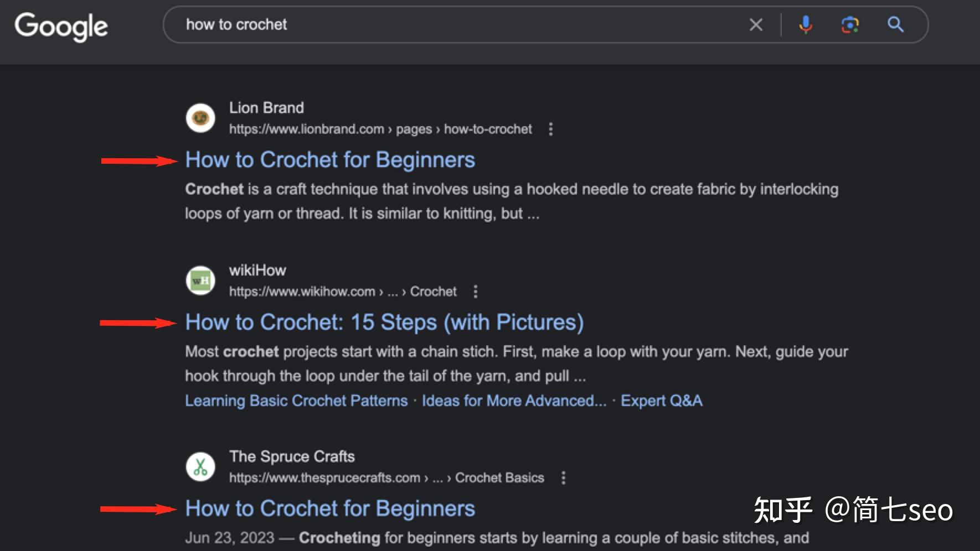The height and width of the screenshot is (551, 980).
Task: Click The Spruce Crafts scissors favicon
Action: click(200, 467)
